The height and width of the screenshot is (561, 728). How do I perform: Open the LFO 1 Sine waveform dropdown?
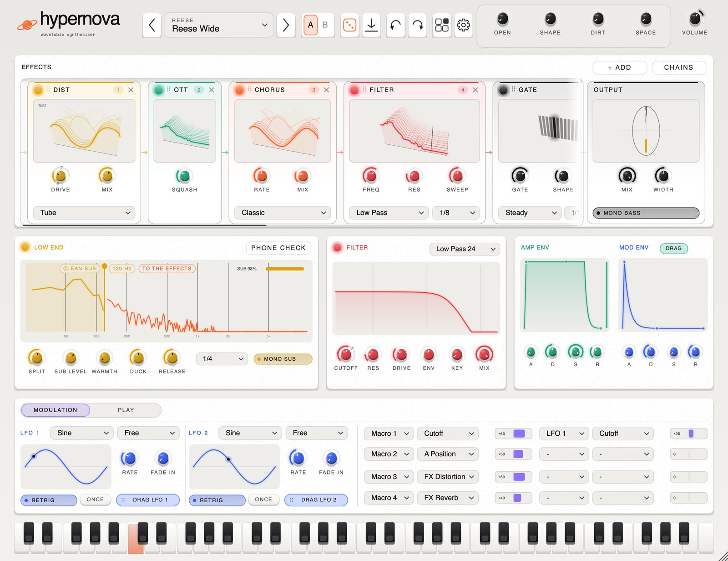click(82, 433)
